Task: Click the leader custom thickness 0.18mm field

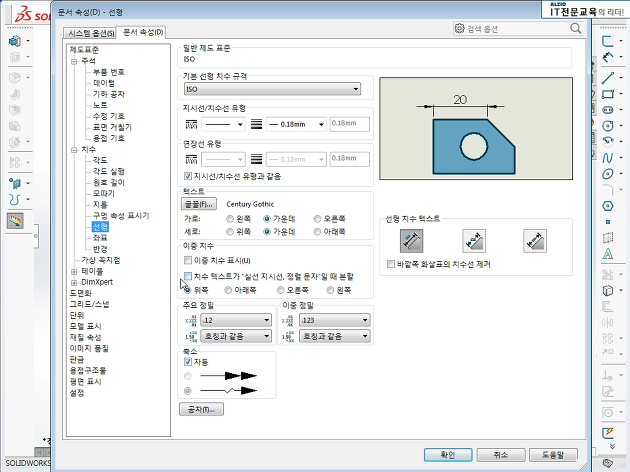Action: (x=350, y=124)
